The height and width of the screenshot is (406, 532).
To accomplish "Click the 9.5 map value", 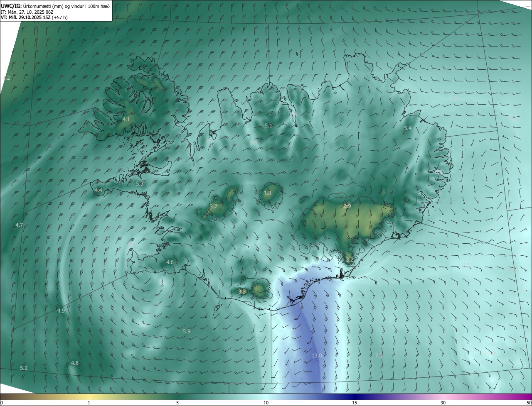I will coord(466,265).
